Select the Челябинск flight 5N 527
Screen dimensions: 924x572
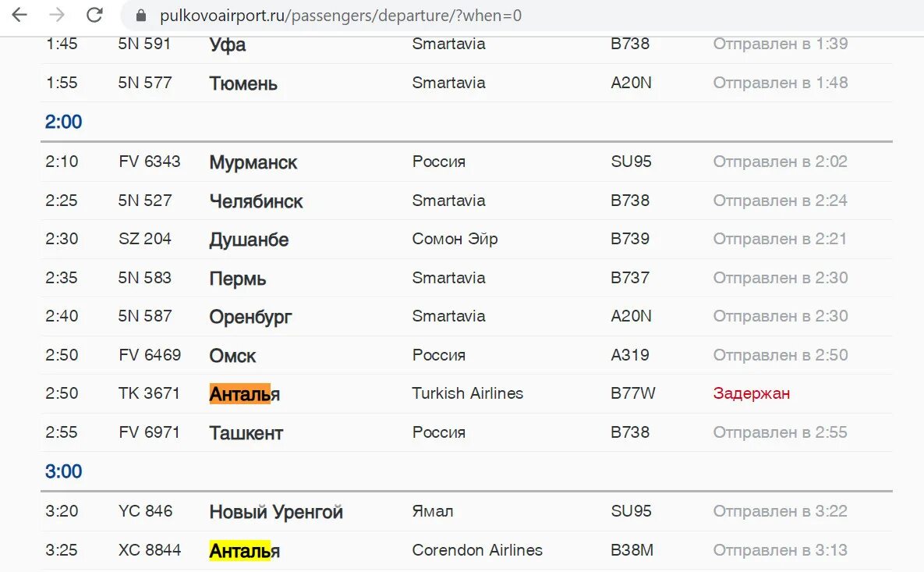click(467, 201)
